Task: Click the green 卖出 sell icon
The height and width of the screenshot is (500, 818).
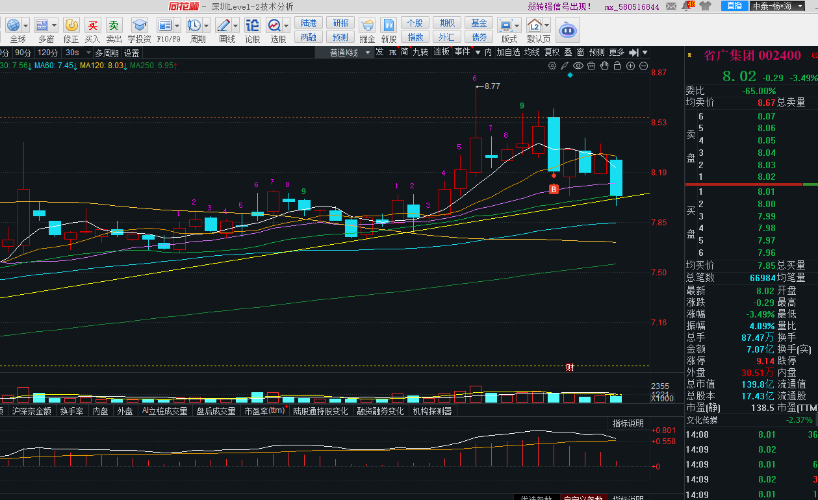Action: 113,25
